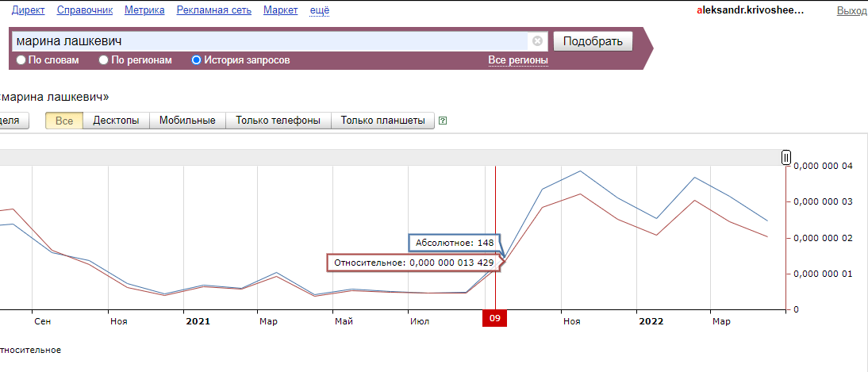This screenshot has width=868, height=372.
Task: Select the 'История запросов' radio button
Action: [196, 59]
